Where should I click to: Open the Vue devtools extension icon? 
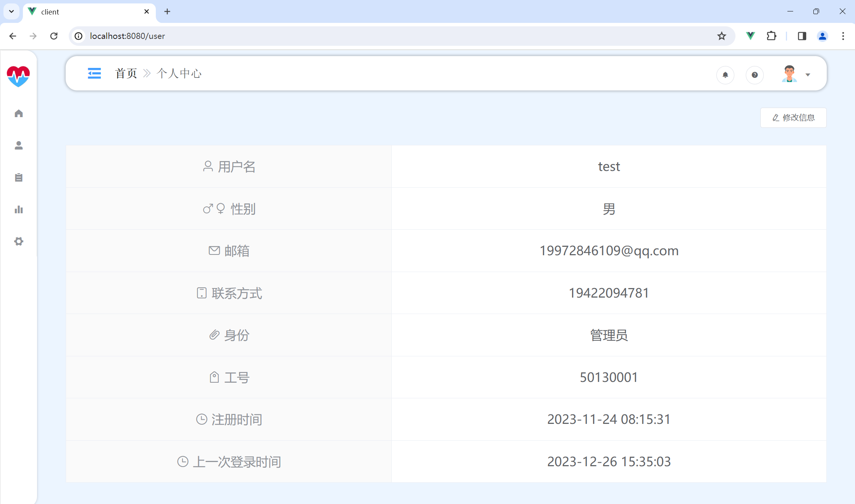tap(750, 36)
